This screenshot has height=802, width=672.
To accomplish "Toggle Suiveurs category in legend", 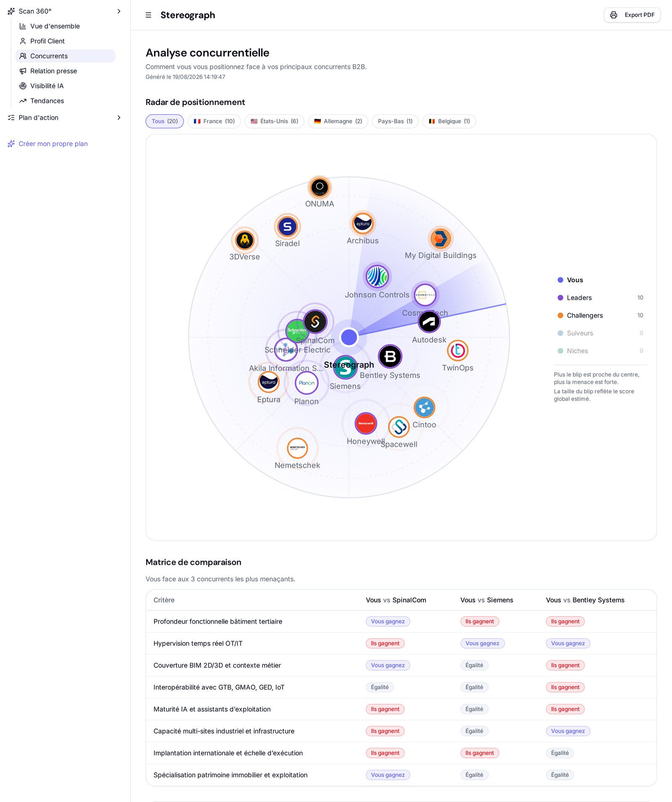I will click(601, 333).
